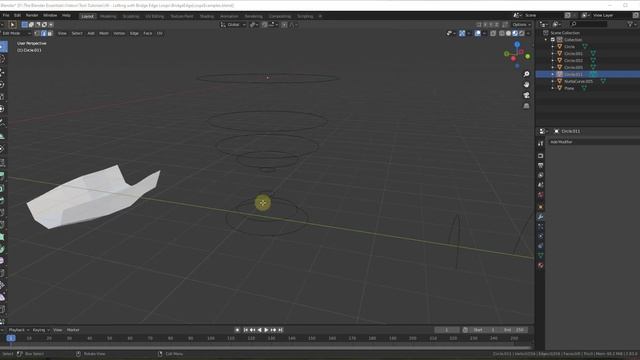Enable edge select mode

[x=44, y=33]
